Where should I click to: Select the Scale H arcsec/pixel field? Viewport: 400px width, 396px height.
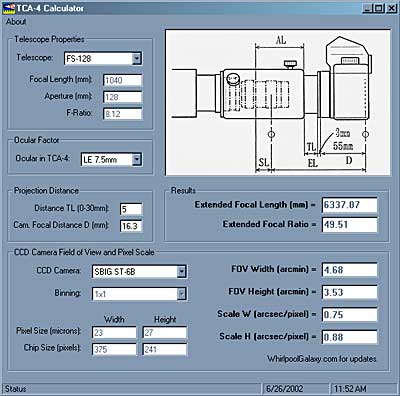point(350,337)
